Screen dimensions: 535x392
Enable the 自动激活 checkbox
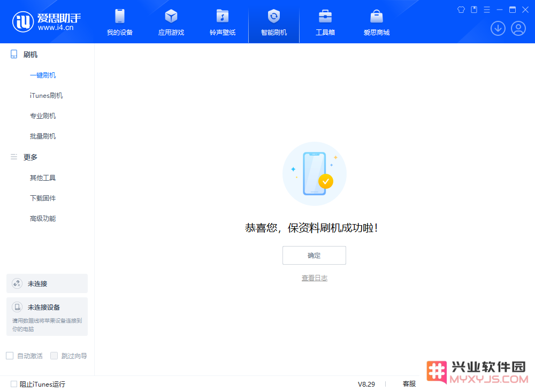coord(10,356)
